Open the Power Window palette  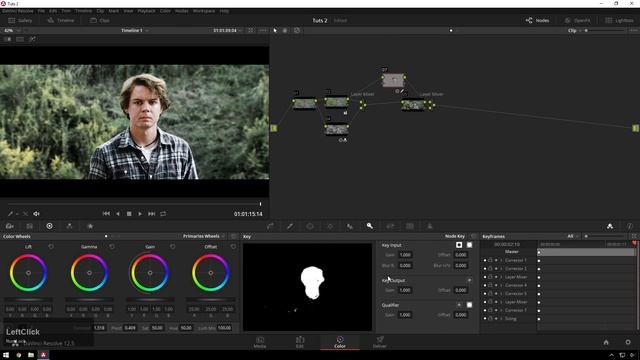310,226
